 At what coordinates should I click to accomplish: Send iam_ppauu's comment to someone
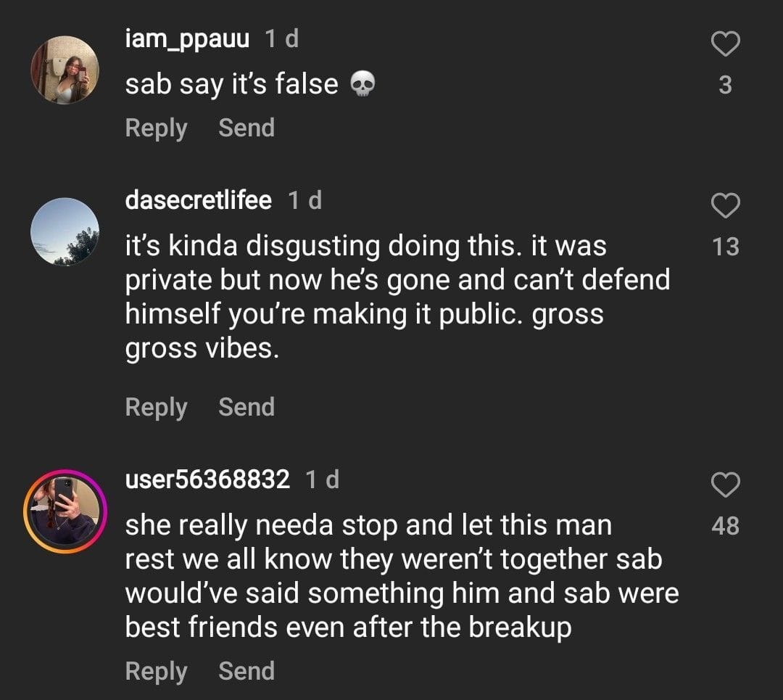(x=246, y=128)
